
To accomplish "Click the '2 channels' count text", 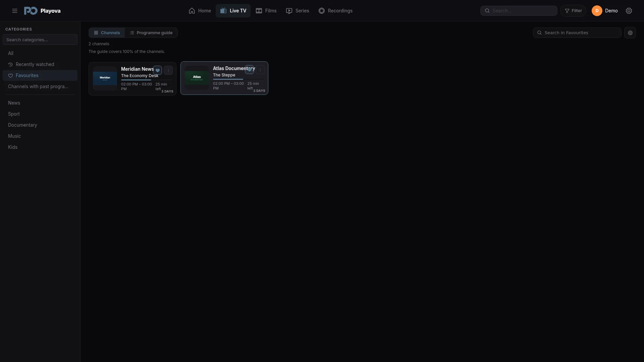I will (99, 44).
